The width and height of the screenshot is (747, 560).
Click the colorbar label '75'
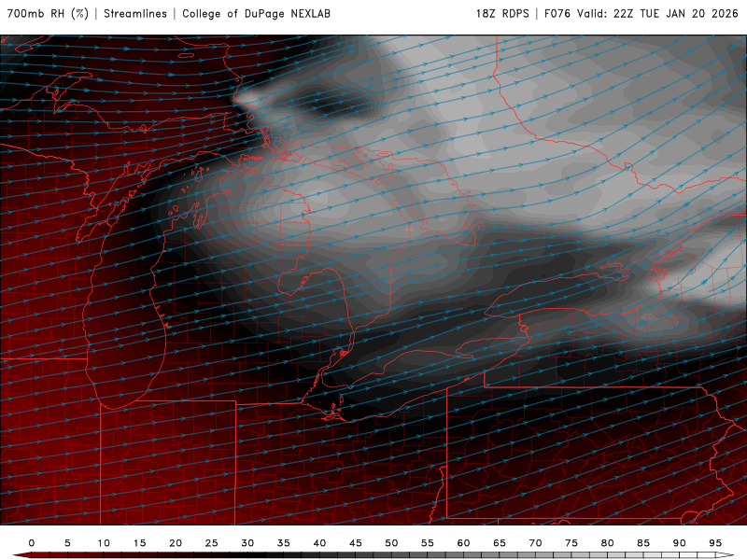coord(571,543)
